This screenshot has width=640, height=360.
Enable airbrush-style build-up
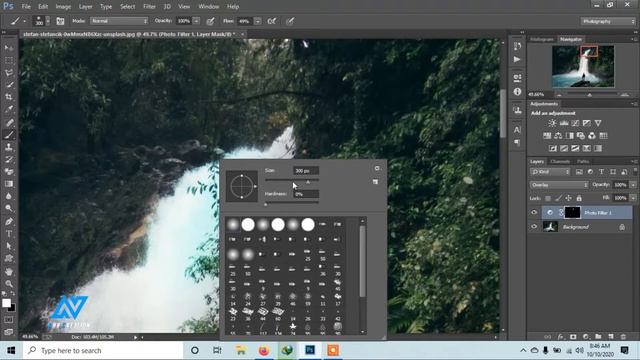click(x=271, y=21)
